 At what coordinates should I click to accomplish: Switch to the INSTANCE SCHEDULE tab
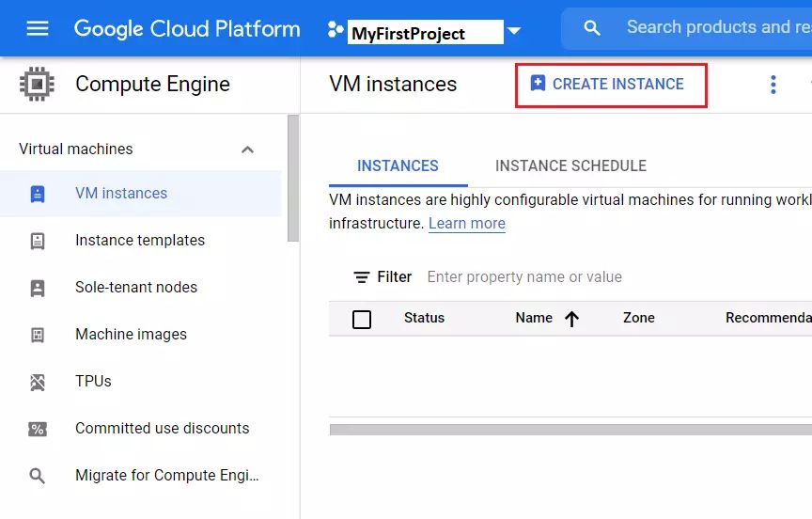[x=570, y=165]
